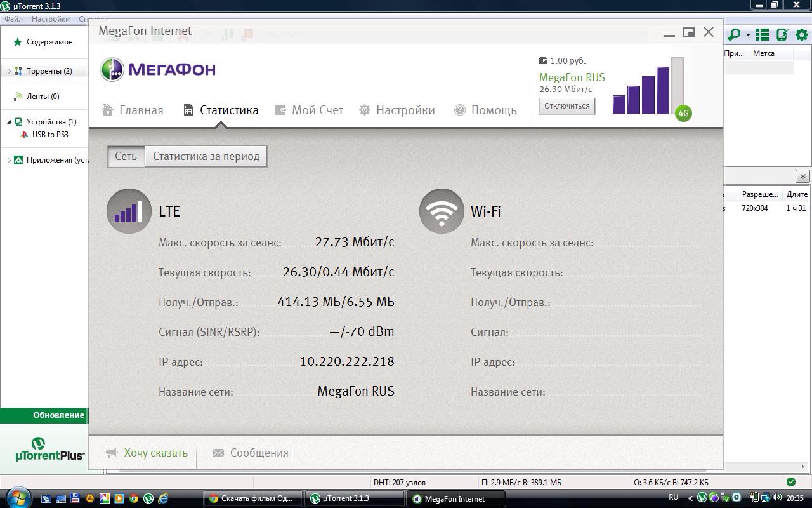Open µTorrent preferences gear icon
This screenshot has width=812, height=508.
(x=802, y=35)
